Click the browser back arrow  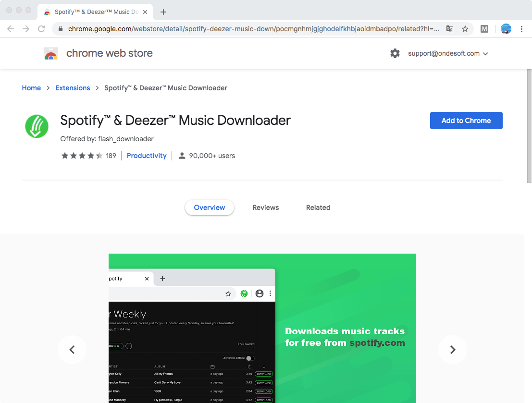tap(11, 29)
